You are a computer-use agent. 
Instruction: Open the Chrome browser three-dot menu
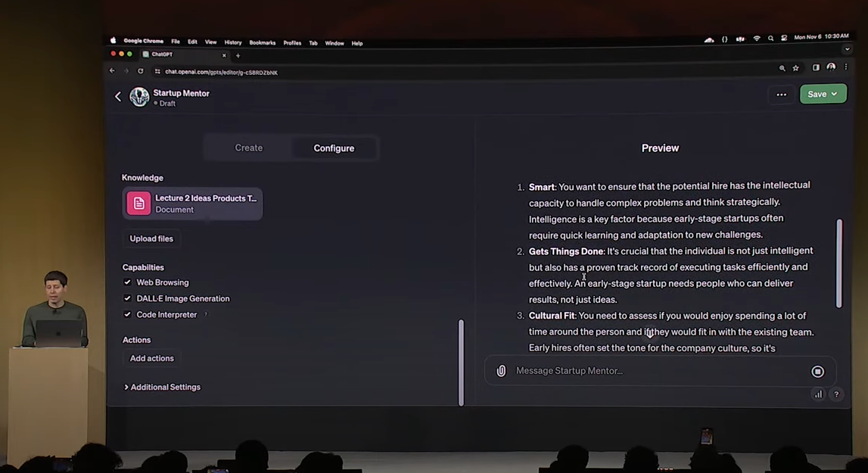846,67
